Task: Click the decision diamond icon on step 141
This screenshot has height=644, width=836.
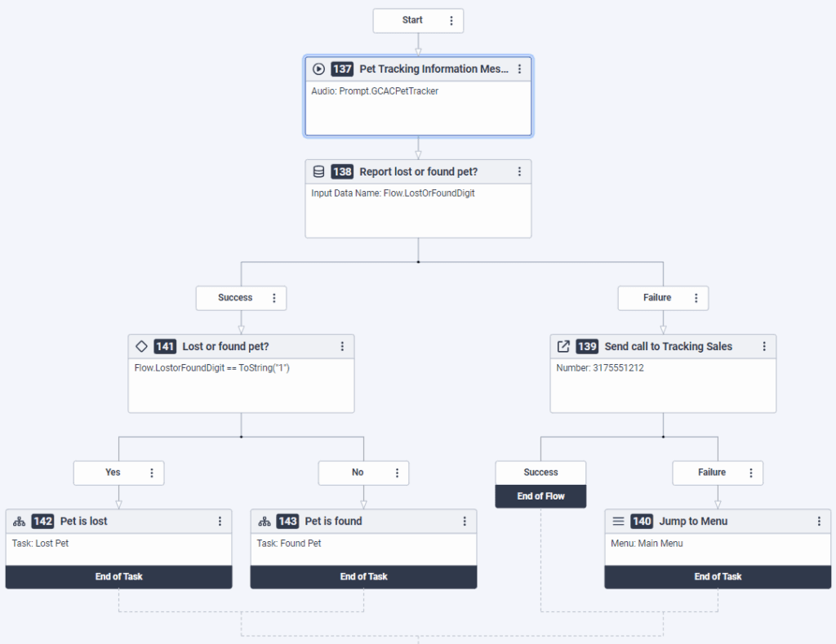Action: [x=142, y=346]
